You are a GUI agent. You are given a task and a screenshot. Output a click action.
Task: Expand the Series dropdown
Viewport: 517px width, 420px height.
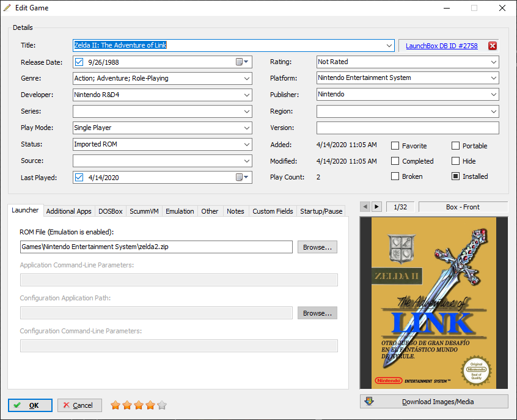[247, 111]
